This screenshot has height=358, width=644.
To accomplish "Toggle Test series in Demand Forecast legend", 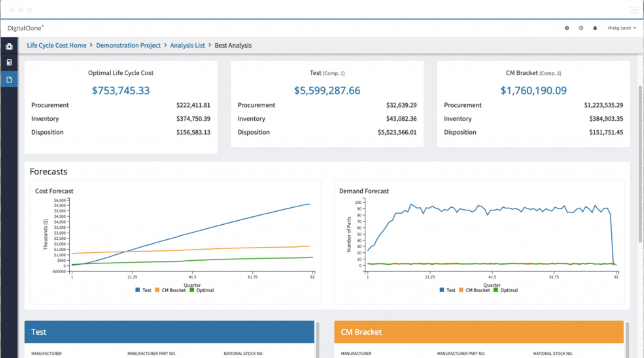I will click(x=447, y=290).
